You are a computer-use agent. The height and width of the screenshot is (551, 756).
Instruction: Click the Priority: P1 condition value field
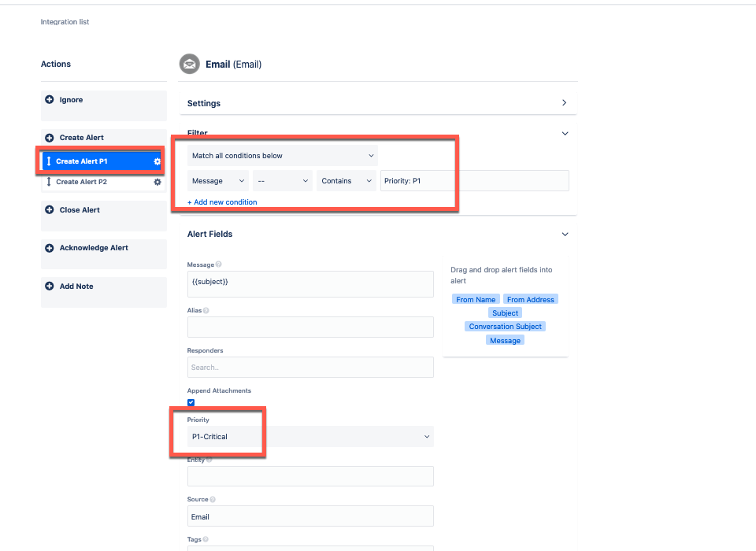coord(474,181)
